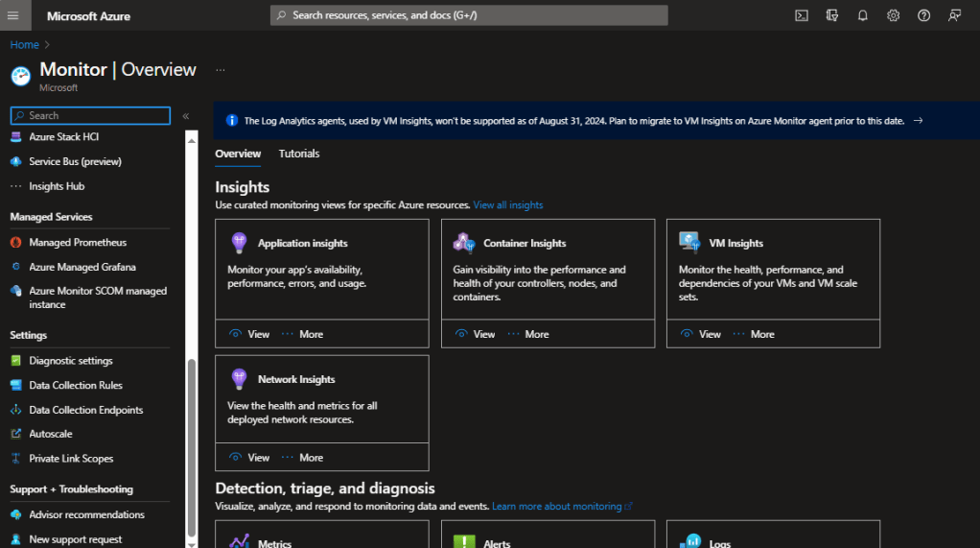Open the feedback icon in header

(x=954, y=15)
